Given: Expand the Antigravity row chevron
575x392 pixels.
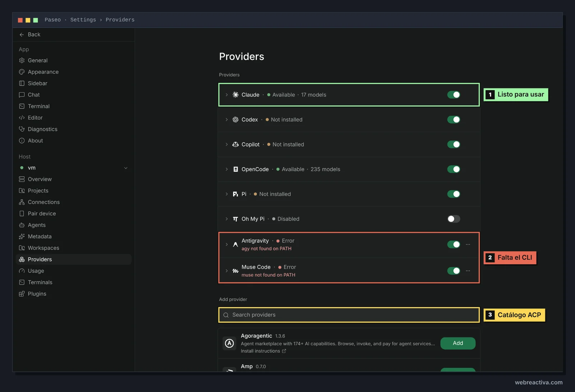Looking at the screenshot, I should [226, 244].
